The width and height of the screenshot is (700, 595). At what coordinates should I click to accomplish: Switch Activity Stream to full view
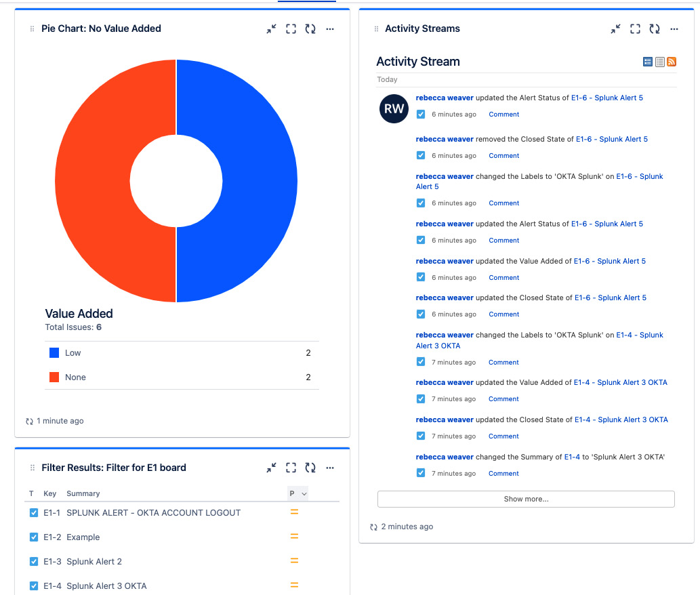pyautogui.click(x=648, y=62)
